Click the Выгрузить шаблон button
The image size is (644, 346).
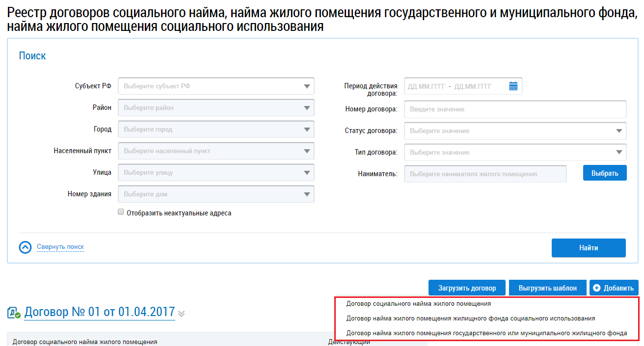[x=547, y=288]
